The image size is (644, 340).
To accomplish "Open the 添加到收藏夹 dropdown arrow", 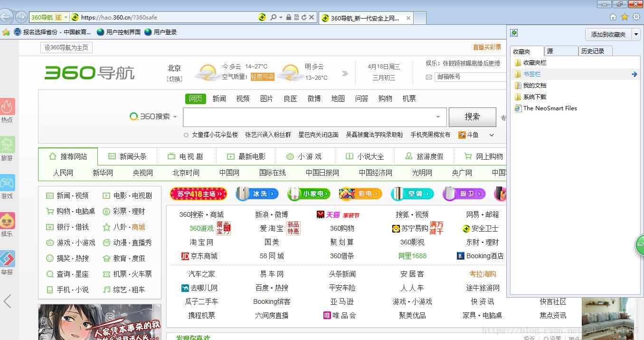I will [x=636, y=34].
